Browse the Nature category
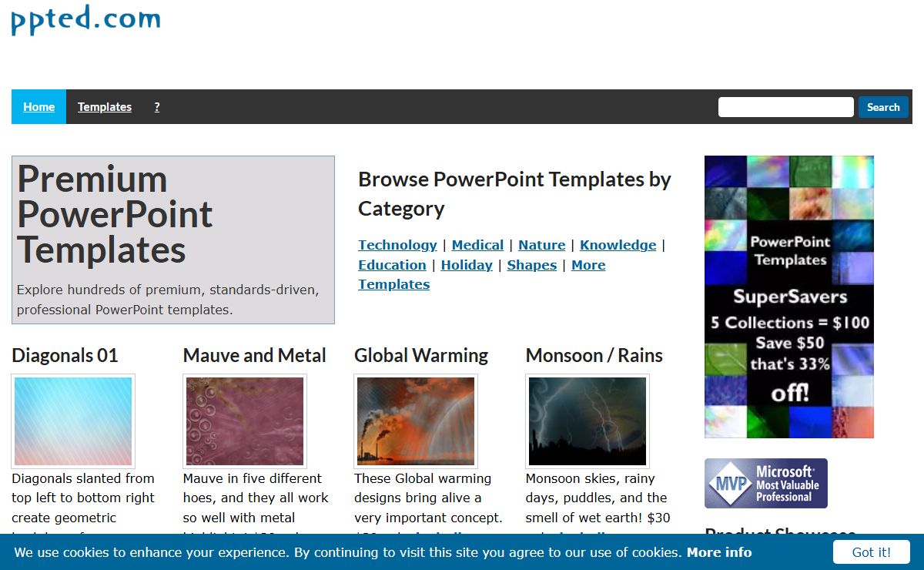Viewport: 924px width, 570px height. point(541,245)
